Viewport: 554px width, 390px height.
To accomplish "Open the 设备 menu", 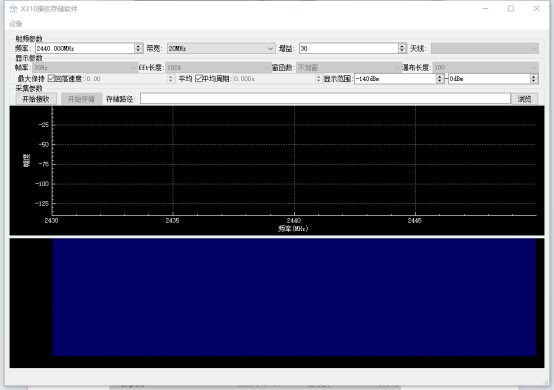I will click(16, 24).
